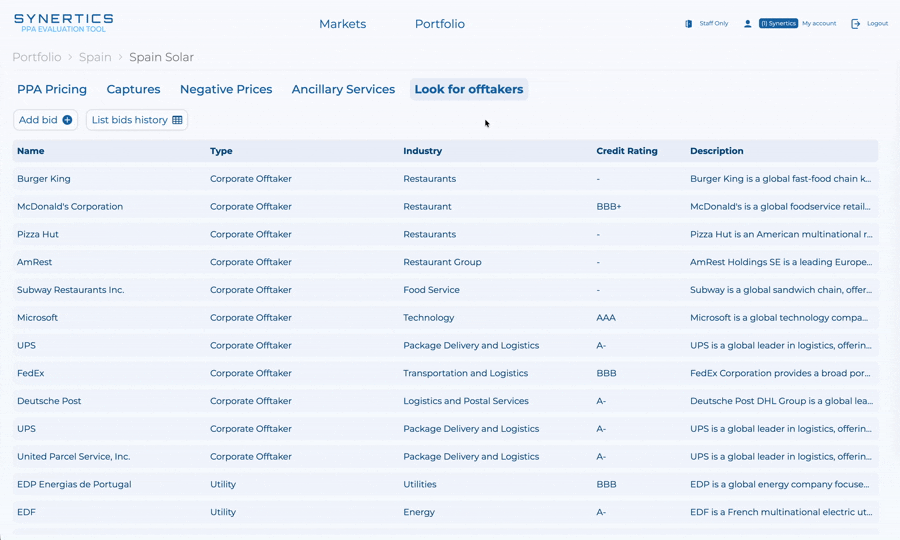Open the Portfolio menu in top navigation
The image size is (900, 540).
pyautogui.click(x=439, y=24)
